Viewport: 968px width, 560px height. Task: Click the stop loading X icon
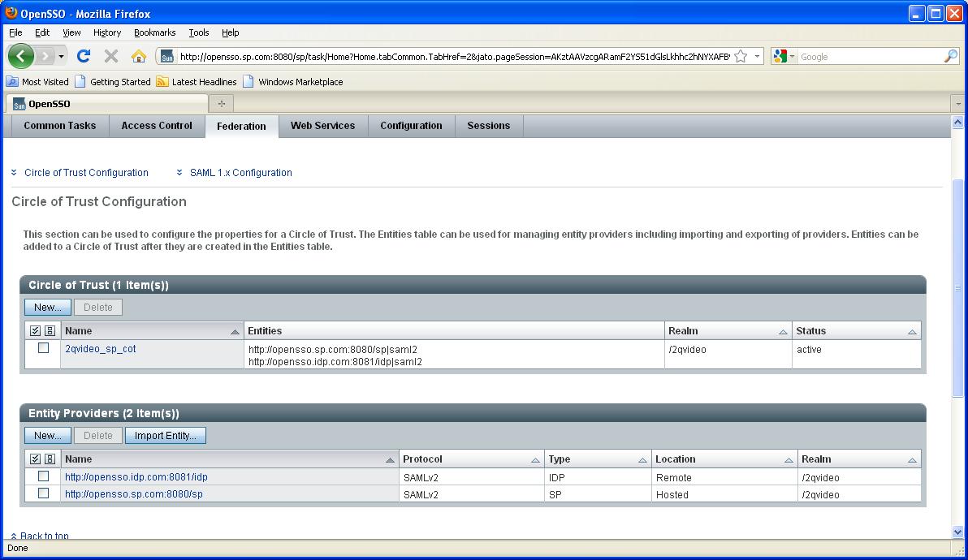pos(111,56)
